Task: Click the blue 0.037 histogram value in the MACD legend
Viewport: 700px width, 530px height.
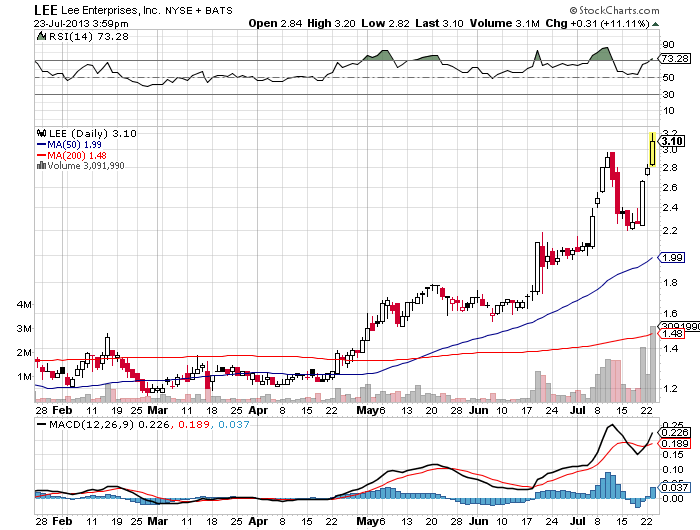Action: pyautogui.click(x=233, y=424)
